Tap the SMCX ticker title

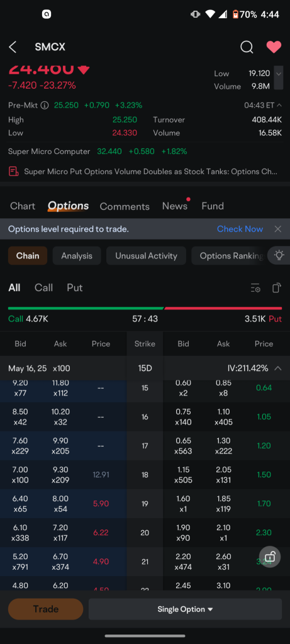tap(50, 47)
